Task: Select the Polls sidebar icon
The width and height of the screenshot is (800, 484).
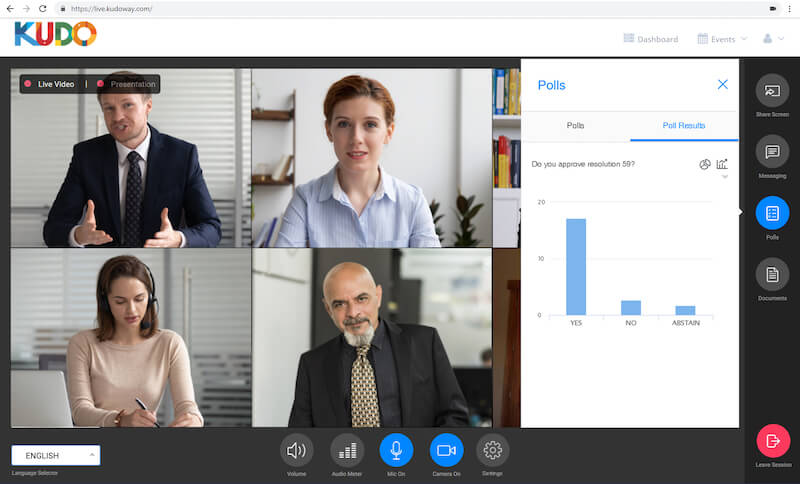Action: (x=772, y=213)
